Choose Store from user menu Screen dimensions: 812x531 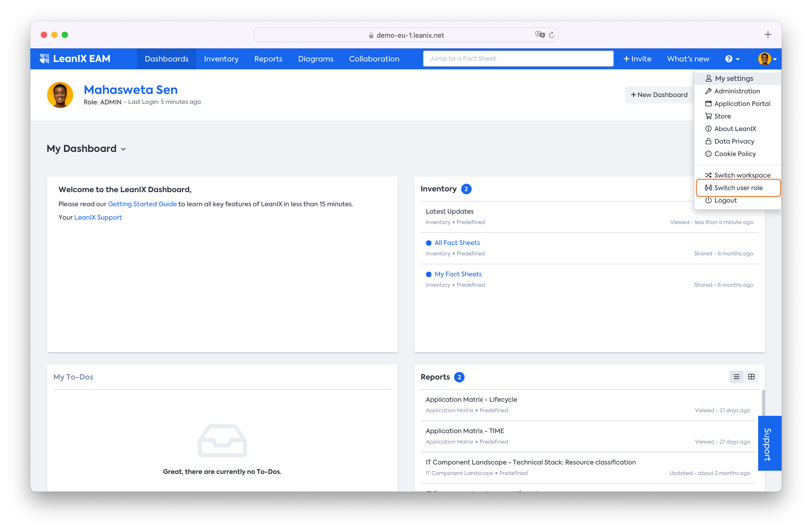tap(737, 116)
